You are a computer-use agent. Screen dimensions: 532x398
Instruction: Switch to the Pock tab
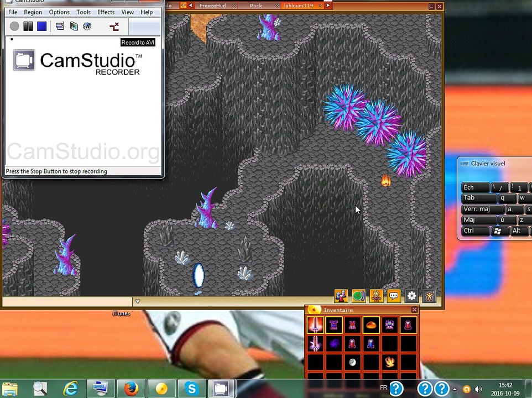pos(256,6)
